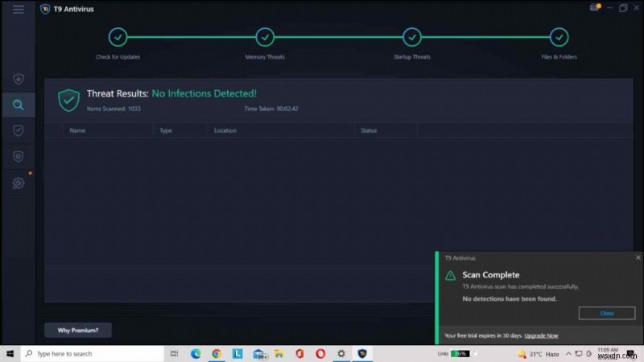The height and width of the screenshot is (362, 644).
Task: Open the blue L app on taskbar
Action: tap(237, 353)
